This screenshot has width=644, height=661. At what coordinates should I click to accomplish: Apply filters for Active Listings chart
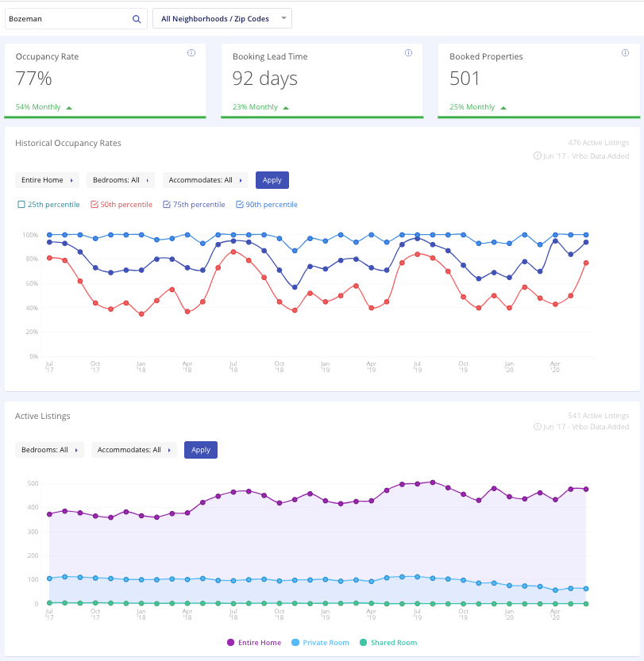click(x=200, y=450)
